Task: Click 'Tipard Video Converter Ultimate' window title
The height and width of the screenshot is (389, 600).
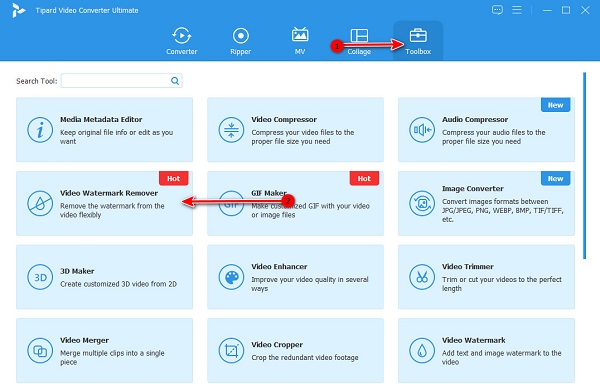Action: pyautogui.click(x=87, y=10)
